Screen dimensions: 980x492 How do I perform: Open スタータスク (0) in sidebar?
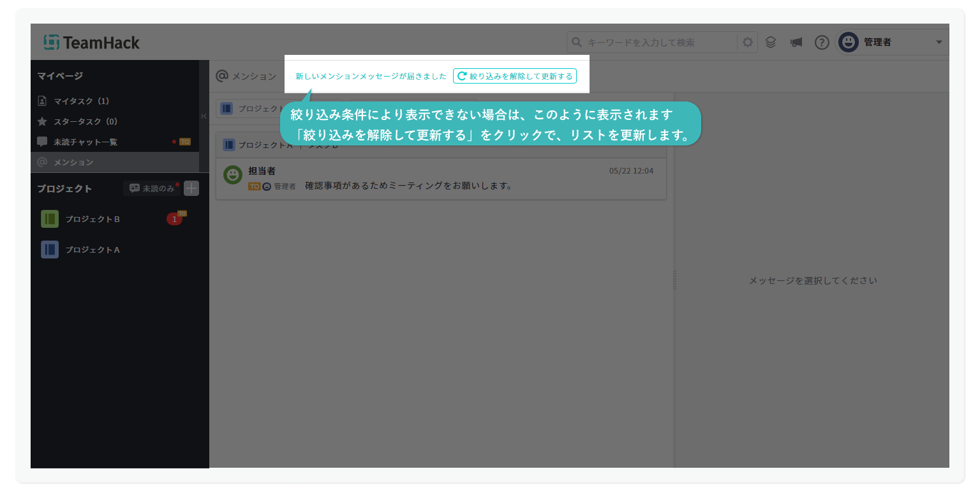pos(85,121)
